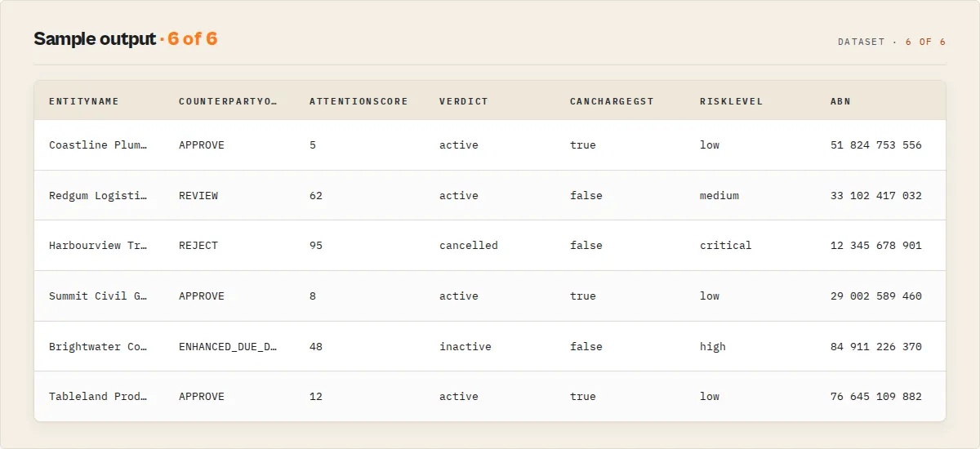Click the RISKLEVEL column header
This screenshot has width=980, height=449.
tap(732, 101)
